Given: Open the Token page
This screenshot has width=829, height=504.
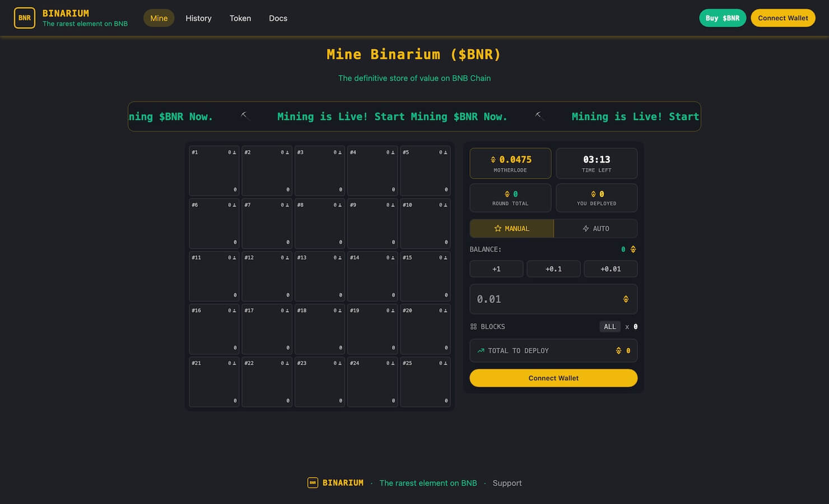Looking at the screenshot, I should (240, 18).
